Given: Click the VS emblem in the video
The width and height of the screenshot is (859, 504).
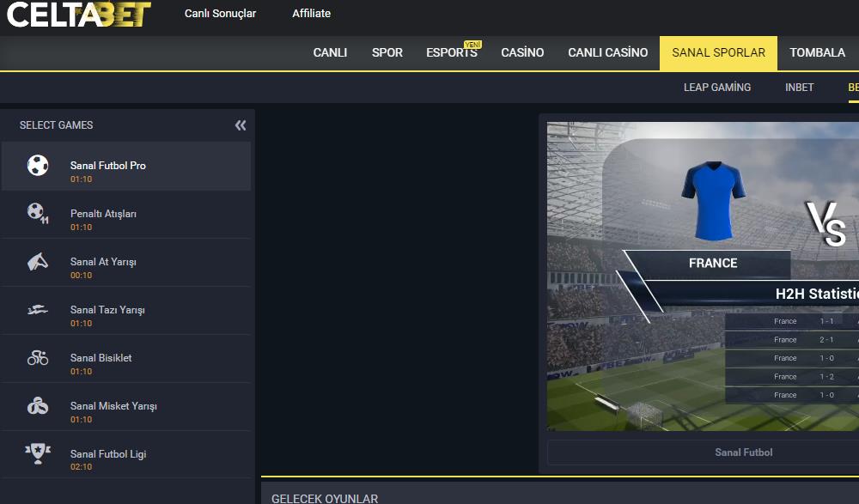Looking at the screenshot, I should [x=825, y=224].
